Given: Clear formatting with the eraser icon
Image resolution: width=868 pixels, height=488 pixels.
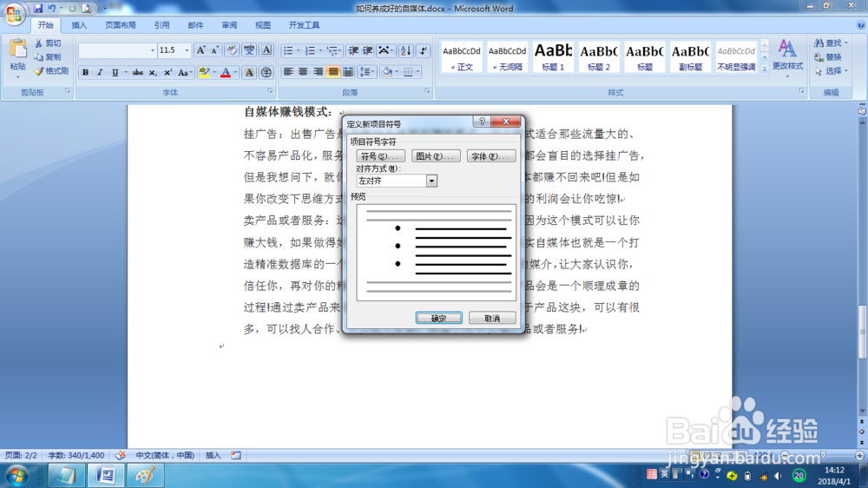Looking at the screenshot, I should 232,50.
